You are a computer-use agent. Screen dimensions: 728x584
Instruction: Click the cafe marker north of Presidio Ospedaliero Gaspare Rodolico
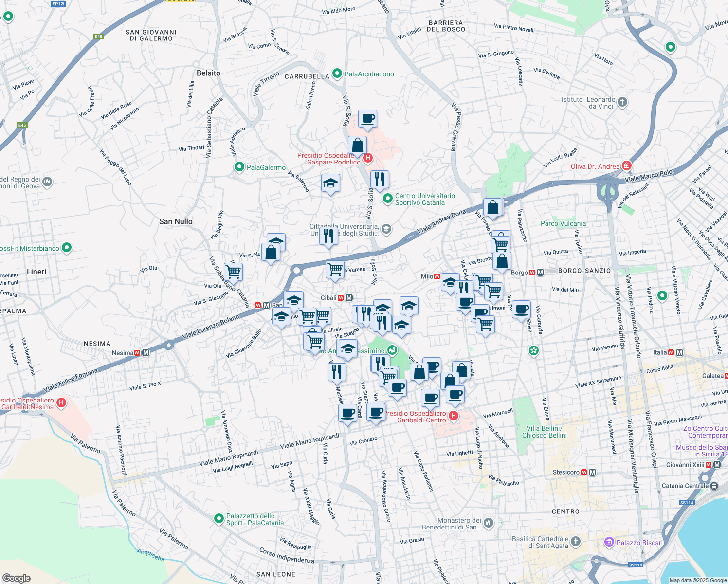pyautogui.click(x=368, y=119)
